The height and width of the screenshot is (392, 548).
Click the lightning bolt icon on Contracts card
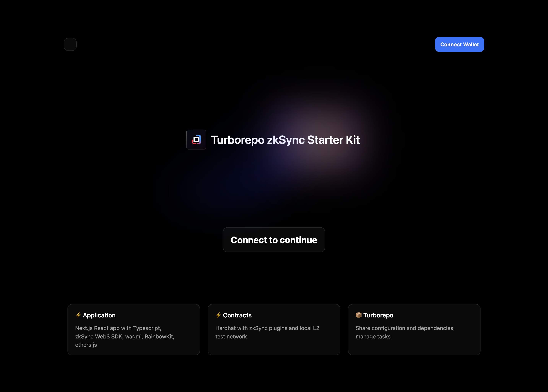[x=218, y=315]
